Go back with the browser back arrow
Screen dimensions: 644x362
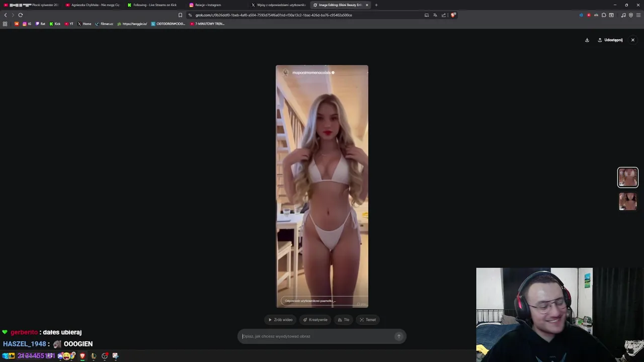point(6,15)
